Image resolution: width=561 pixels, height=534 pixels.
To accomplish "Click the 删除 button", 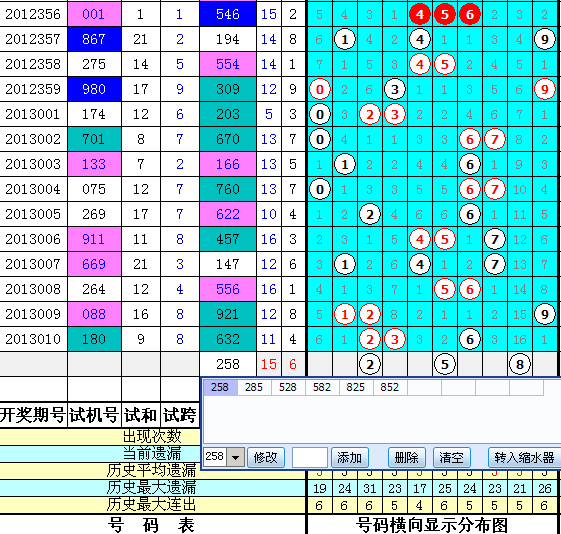I will pyautogui.click(x=407, y=457).
